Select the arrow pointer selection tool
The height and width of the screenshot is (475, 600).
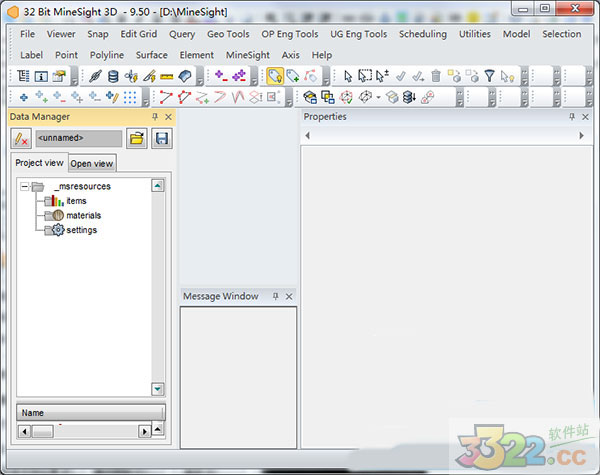point(348,76)
